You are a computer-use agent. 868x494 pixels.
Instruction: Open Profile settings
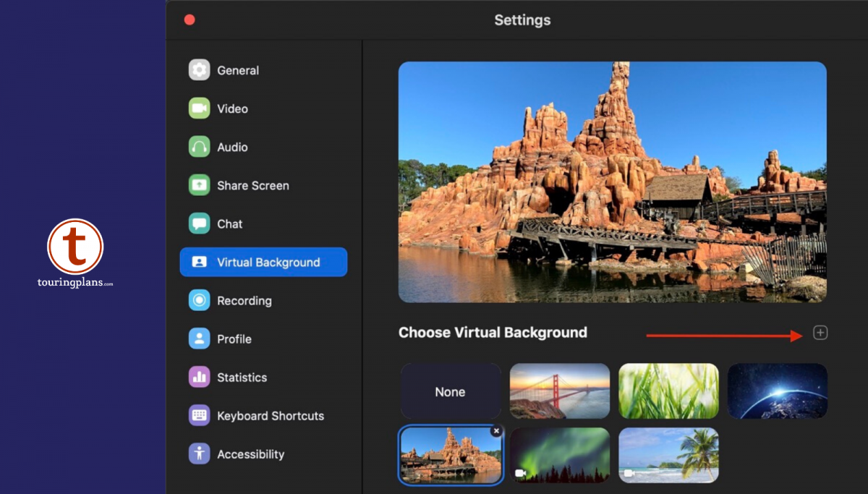(263, 338)
